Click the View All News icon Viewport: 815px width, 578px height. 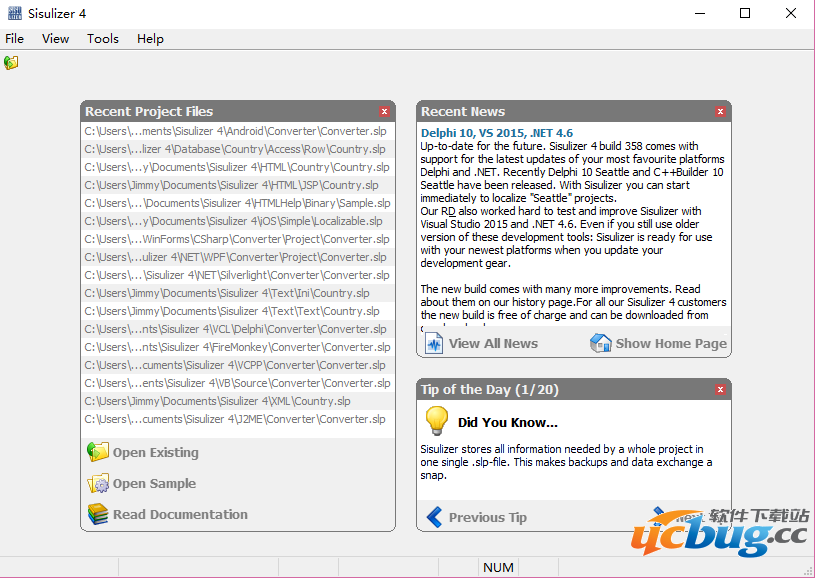[434, 343]
